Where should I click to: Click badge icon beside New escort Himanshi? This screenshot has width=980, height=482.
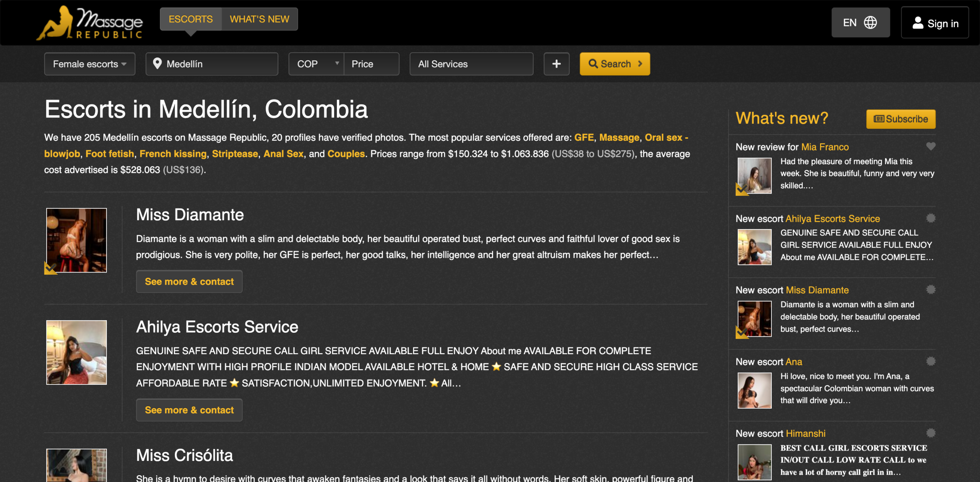click(x=931, y=433)
